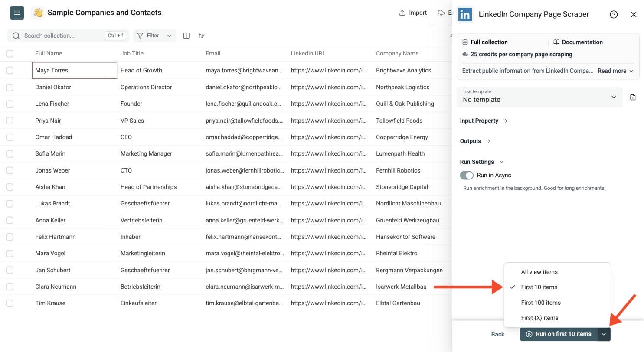
Task: Check the box beside Sofia Marin
Action: 10,153
